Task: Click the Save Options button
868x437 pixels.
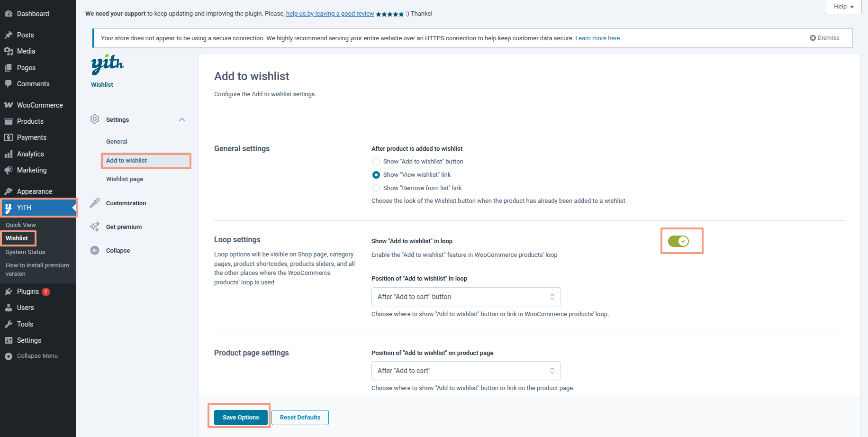Action: pos(241,418)
